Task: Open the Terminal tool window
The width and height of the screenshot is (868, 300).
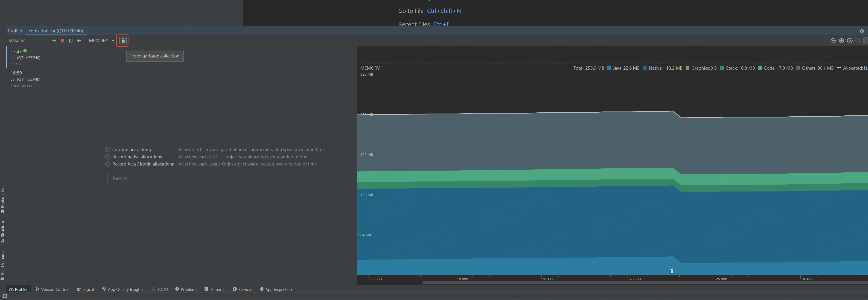Action: coord(215,289)
